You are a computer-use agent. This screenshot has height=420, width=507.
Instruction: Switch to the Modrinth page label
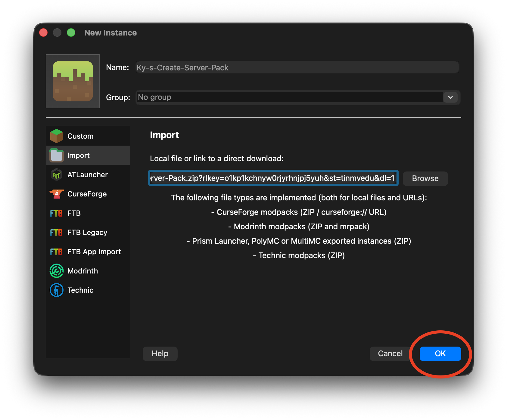pos(82,271)
